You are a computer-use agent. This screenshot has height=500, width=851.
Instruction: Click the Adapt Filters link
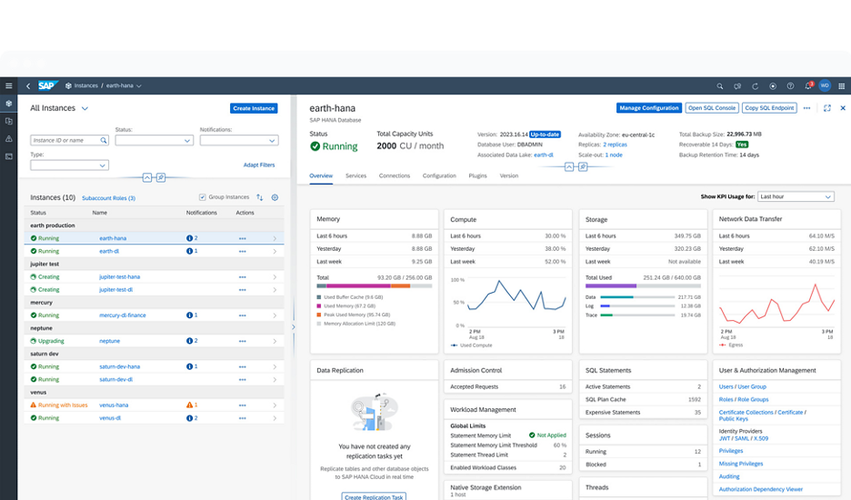tap(259, 165)
